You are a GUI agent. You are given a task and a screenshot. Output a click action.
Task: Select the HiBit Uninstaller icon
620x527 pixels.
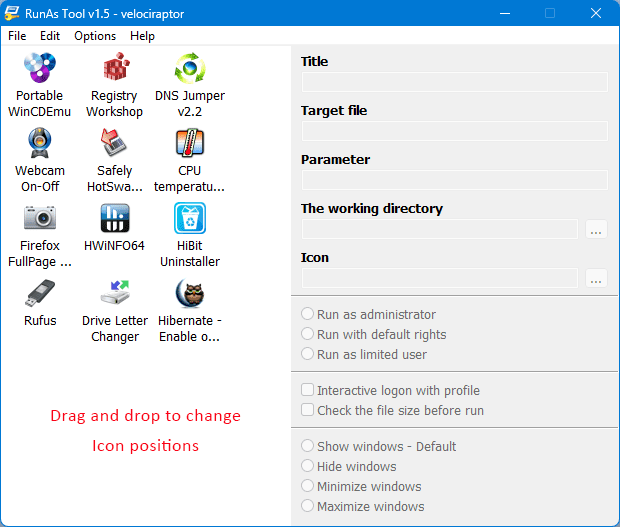[190, 218]
